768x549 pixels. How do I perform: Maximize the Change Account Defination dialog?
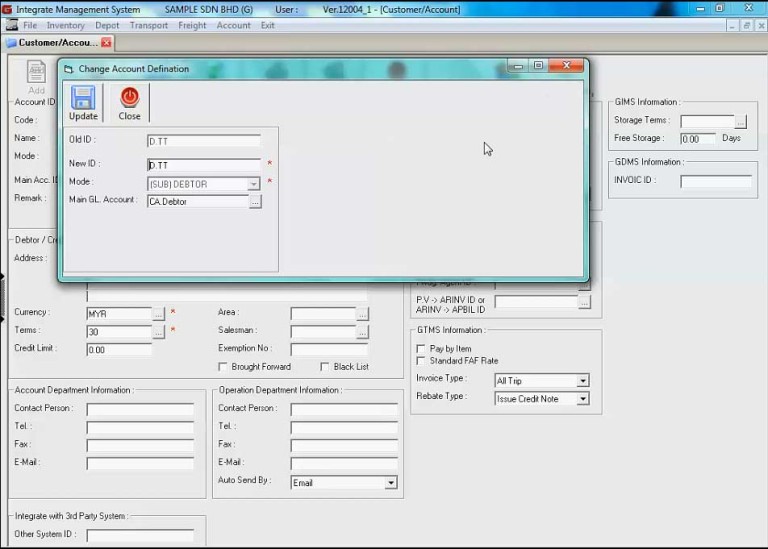point(538,66)
